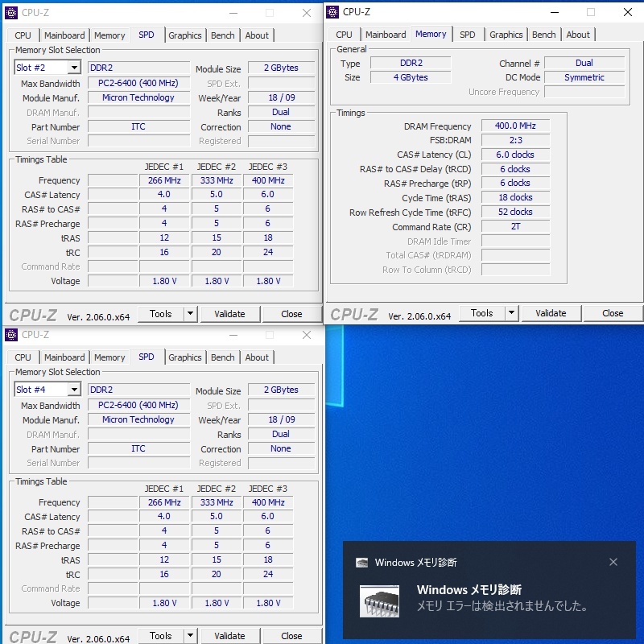Image resolution: width=644 pixels, height=644 pixels.
Task: Switch to the SPD tab in the Memory-tab window
Action: [468, 35]
